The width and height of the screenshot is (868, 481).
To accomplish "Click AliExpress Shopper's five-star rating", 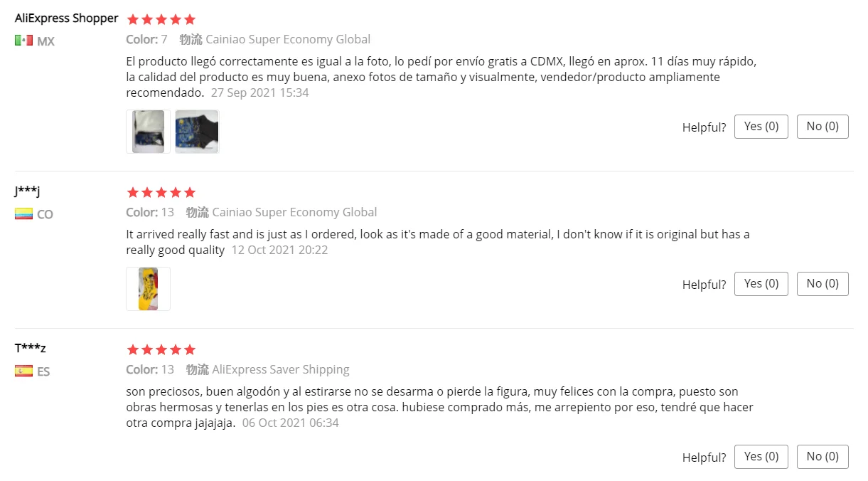I will [x=161, y=19].
